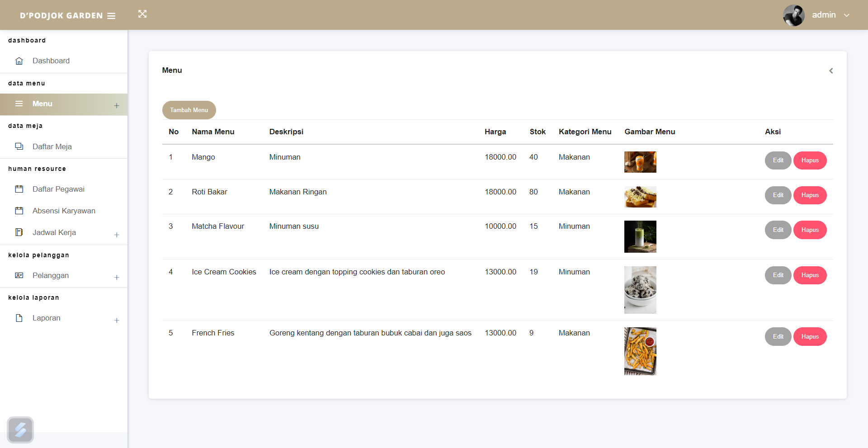Collapse the Menu card with chevron
Image resolution: width=868 pixels, height=448 pixels.
[x=831, y=71]
